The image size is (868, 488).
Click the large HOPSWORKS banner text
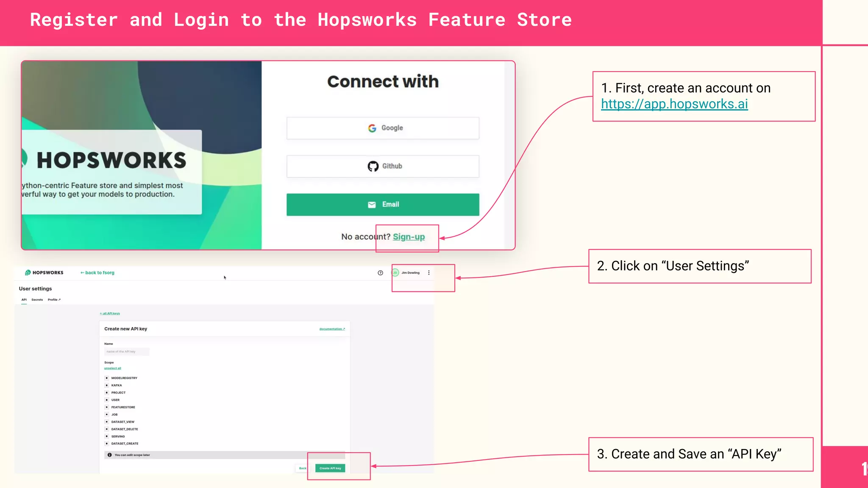coord(111,160)
